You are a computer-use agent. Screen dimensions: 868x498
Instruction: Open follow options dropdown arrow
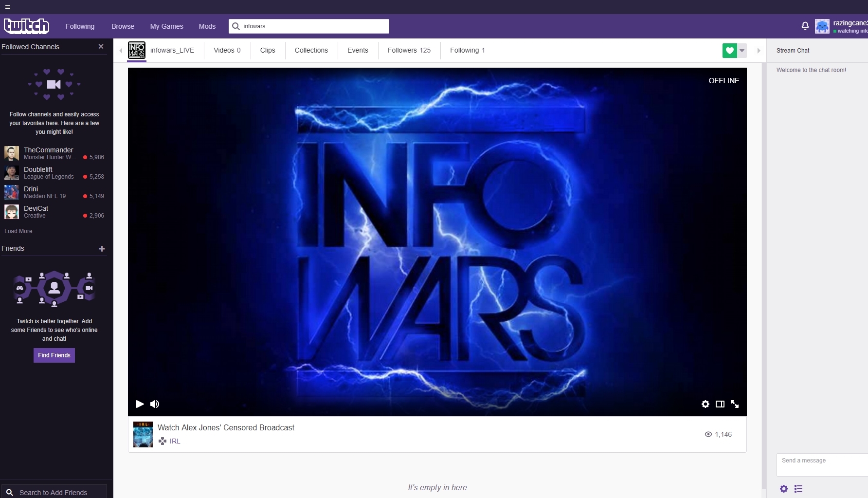742,51
